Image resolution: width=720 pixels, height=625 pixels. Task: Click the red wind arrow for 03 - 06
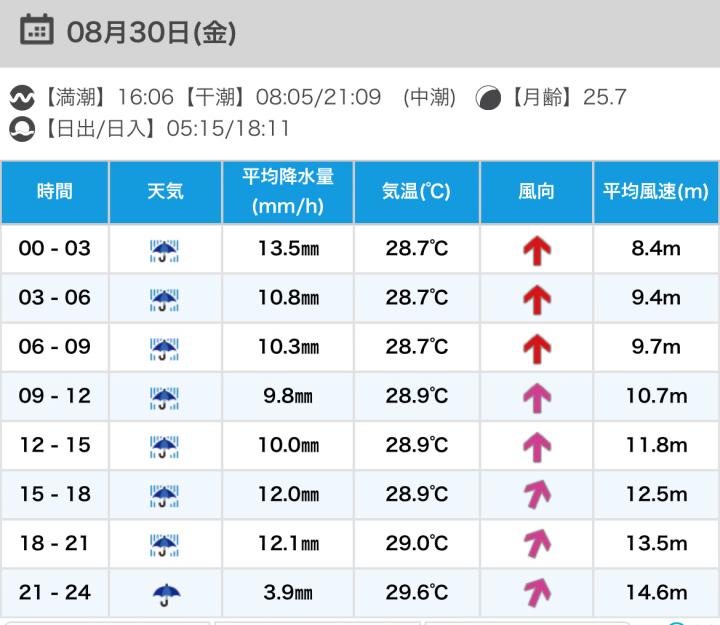pos(537,299)
